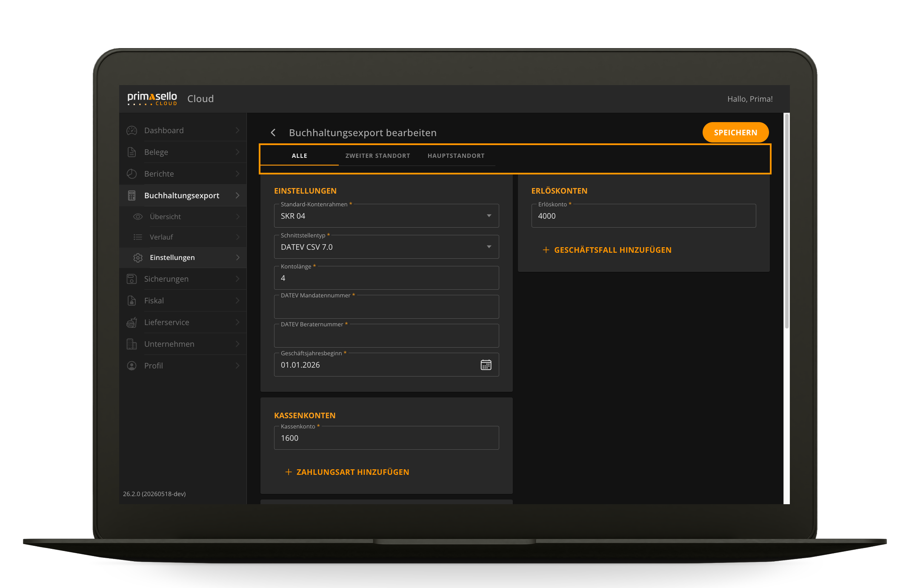This screenshot has width=912, height=588.
Task: Expand the Sicherungen chevron
Action: [237, 279]
